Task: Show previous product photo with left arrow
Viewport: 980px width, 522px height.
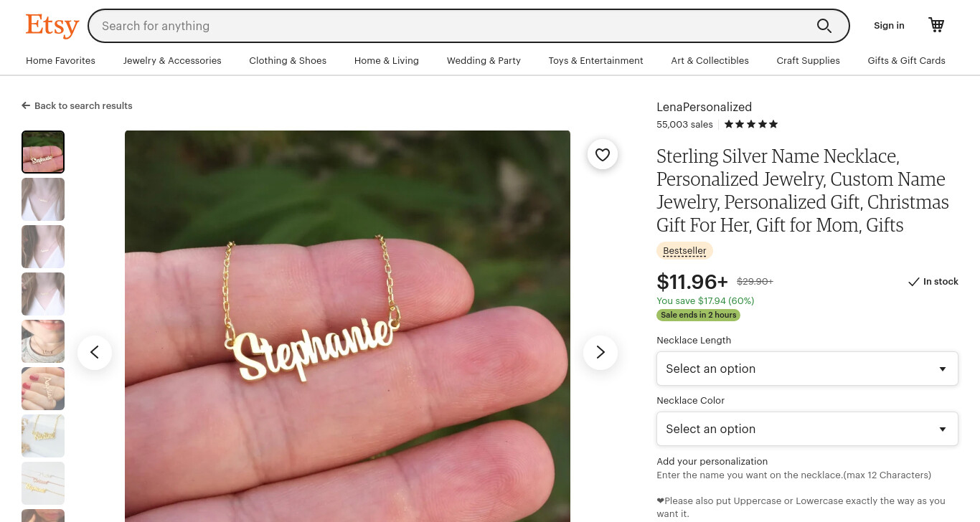Action: [95, 352]
